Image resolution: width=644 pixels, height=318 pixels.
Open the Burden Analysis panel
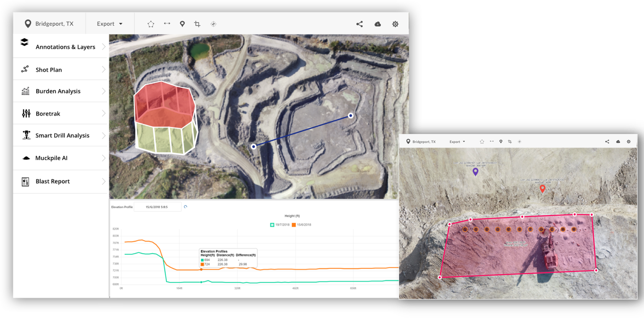point(59,91)
